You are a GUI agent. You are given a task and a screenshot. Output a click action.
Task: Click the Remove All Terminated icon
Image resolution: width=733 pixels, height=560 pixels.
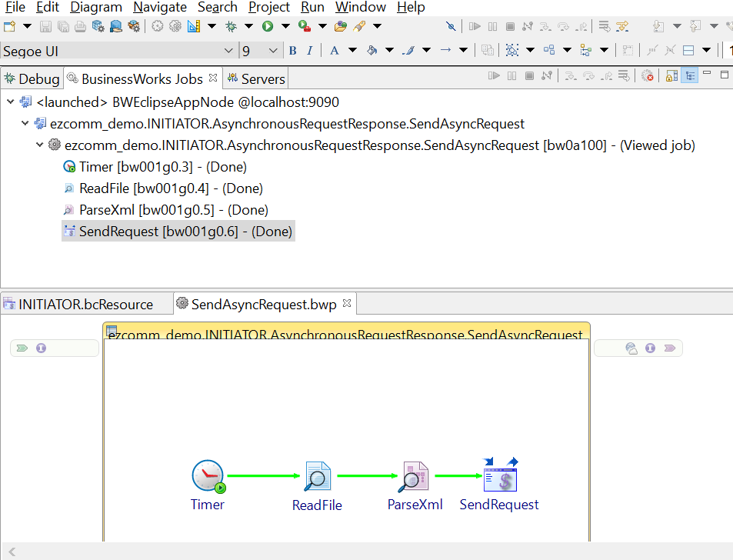[x=648, y=76]
